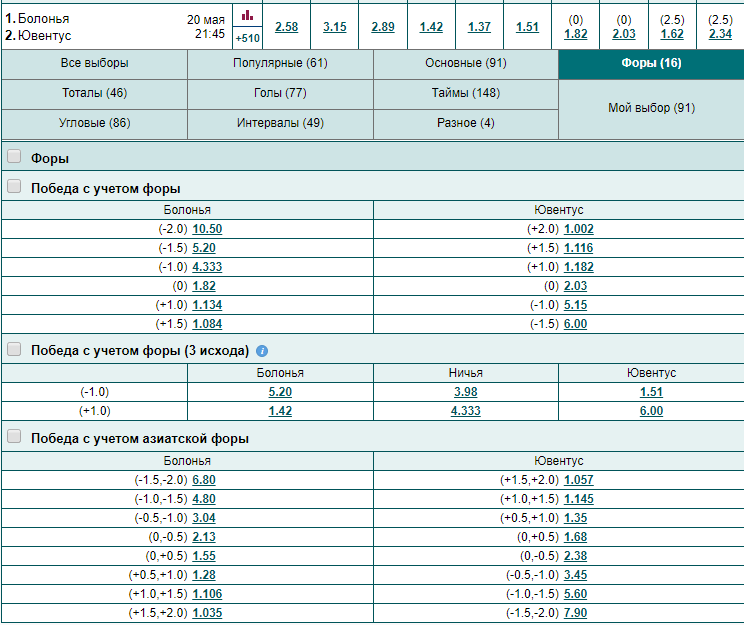Select header odds 1.37

click(x=479, y=27)
